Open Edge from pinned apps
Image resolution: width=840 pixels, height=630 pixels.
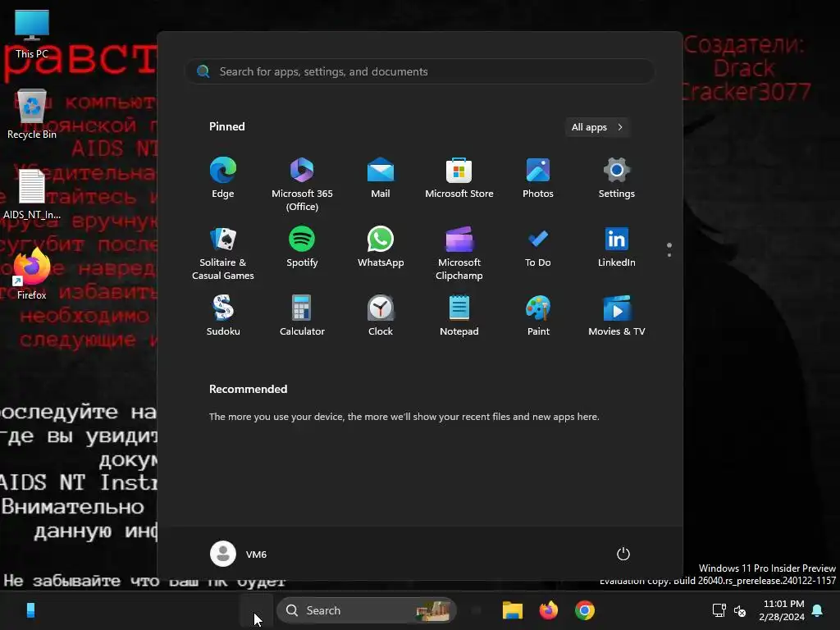(x=223, y=178)
